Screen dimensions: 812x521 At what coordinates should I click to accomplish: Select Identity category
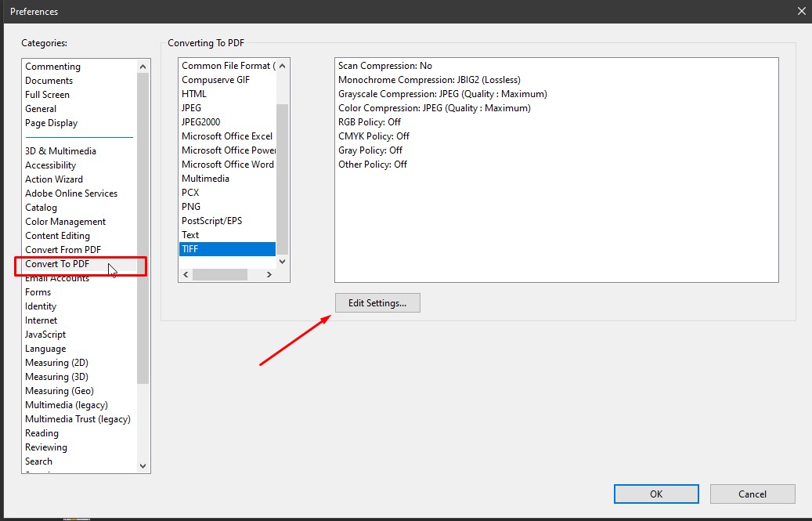(41, 306)
